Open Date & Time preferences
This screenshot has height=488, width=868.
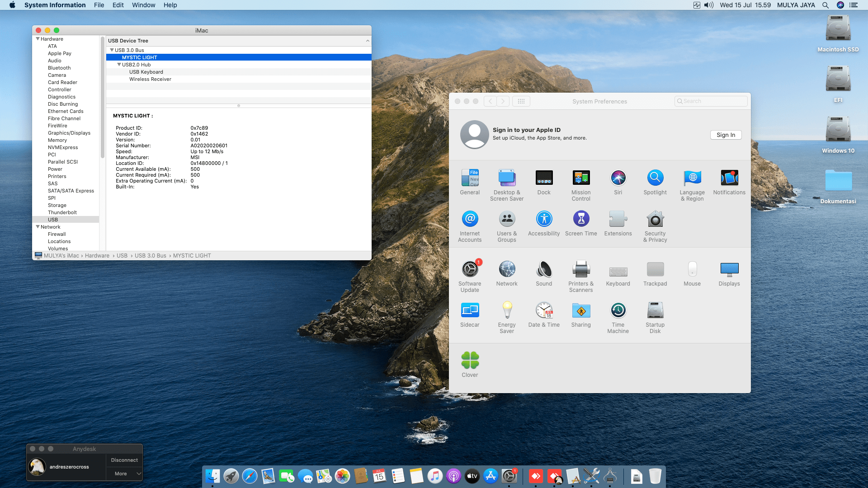pyautogui.click(x=544, y=314)
